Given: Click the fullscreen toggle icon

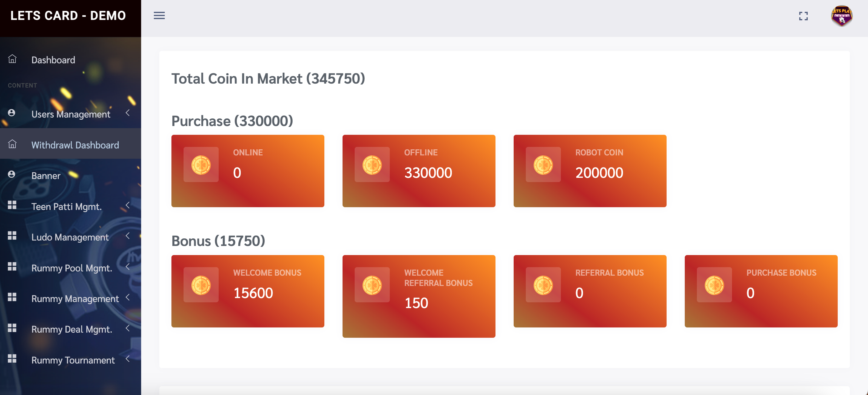Looking at the screenshot, I should click(x=803, y=16).
